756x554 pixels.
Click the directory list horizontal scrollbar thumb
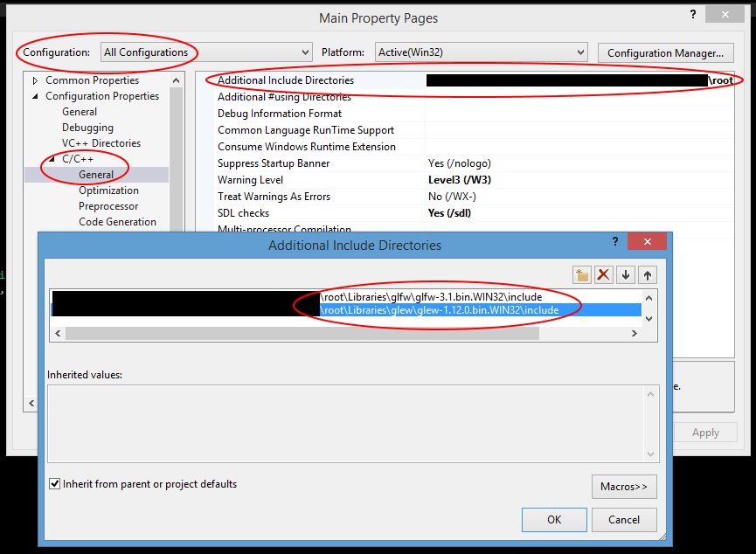coord(302,333)
